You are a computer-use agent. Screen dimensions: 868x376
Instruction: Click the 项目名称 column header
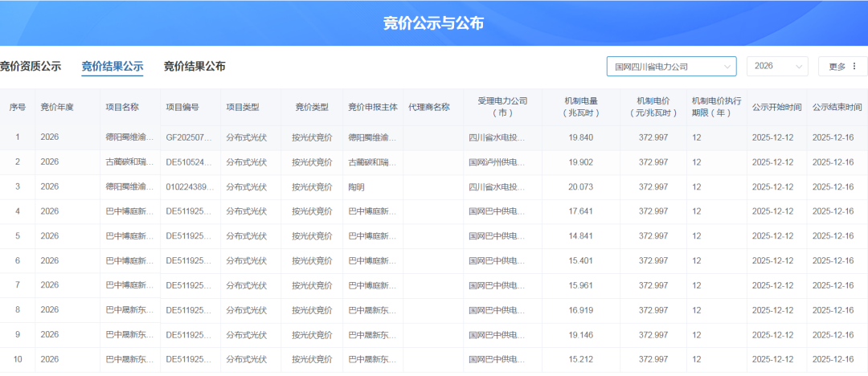[122, 108]
